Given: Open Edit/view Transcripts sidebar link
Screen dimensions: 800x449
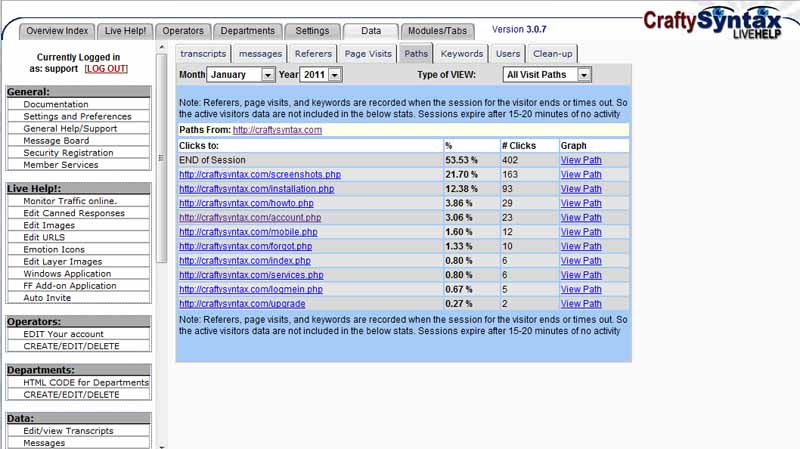Looking at the screenshot, I should tap(68, 431).
